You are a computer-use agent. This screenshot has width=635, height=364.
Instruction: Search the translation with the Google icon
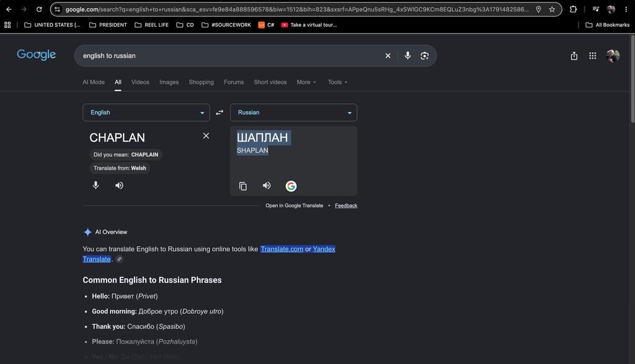click(291, 186)
